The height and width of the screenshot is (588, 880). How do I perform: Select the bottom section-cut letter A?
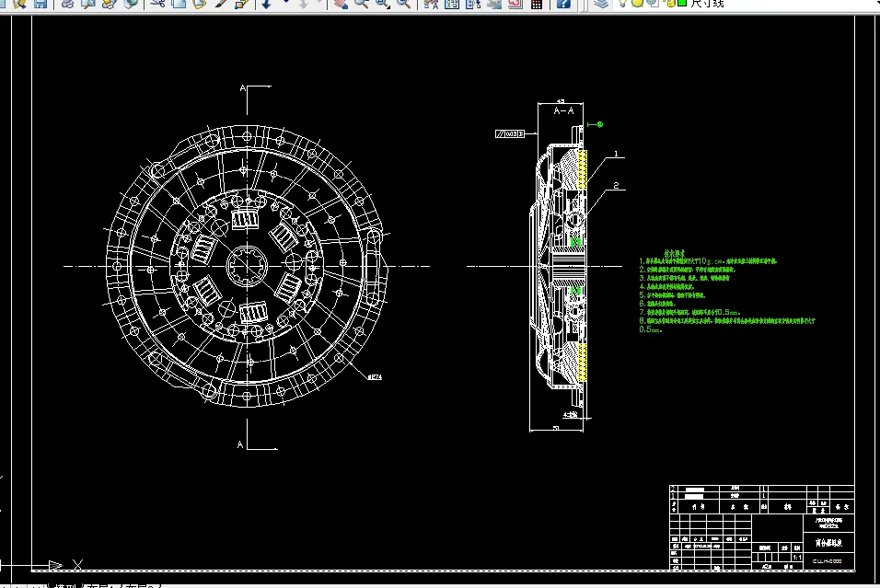click(x=240, y=445)
